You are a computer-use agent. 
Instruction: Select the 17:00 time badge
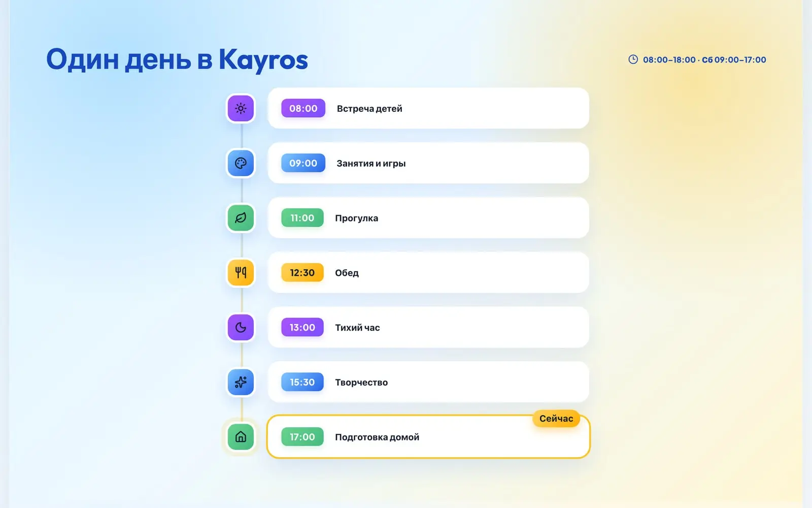pos(302,437)
